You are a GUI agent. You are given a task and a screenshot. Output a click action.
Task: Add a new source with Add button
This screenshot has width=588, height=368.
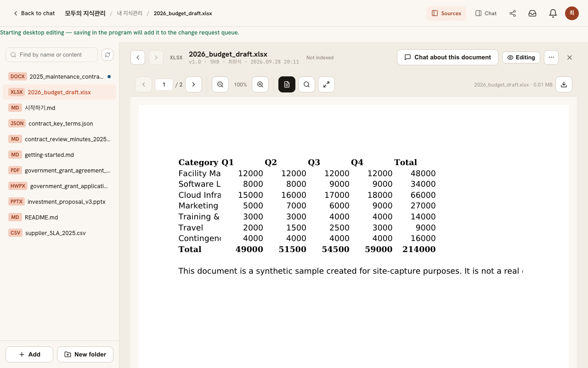click(x=29, y=354)
